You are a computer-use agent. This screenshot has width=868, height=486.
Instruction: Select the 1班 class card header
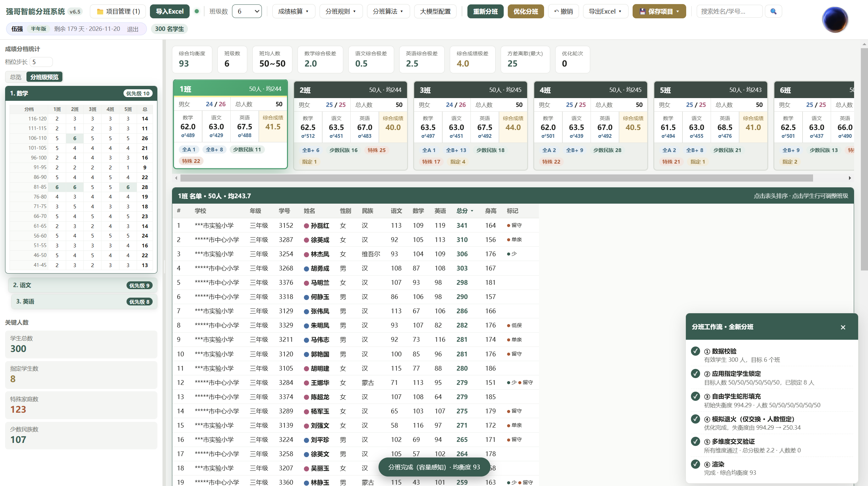pos(231,89)
